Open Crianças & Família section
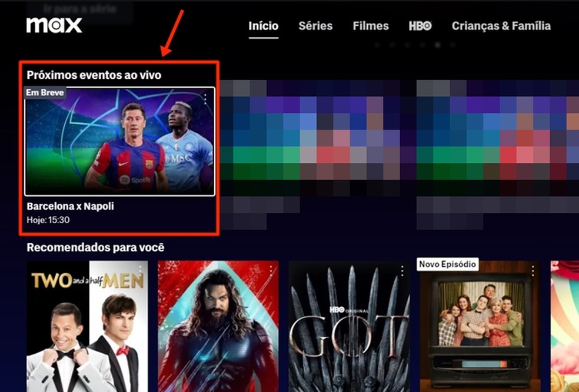 click(501, 26)
